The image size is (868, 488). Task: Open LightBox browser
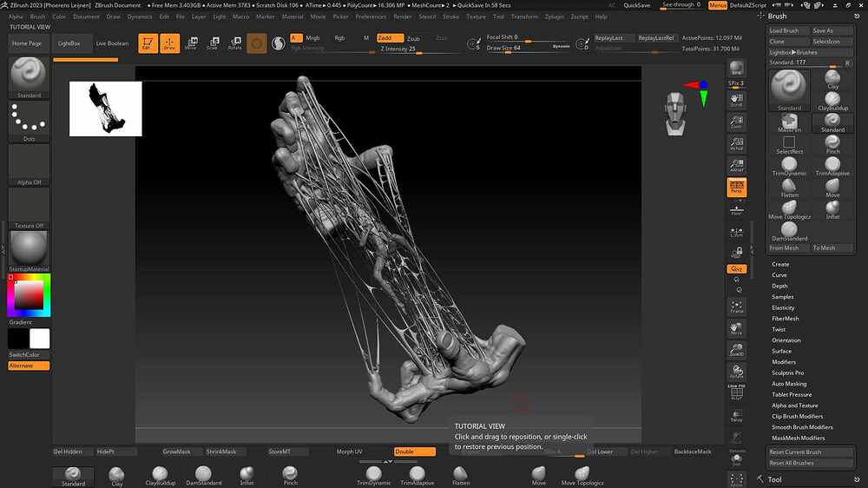69,43
